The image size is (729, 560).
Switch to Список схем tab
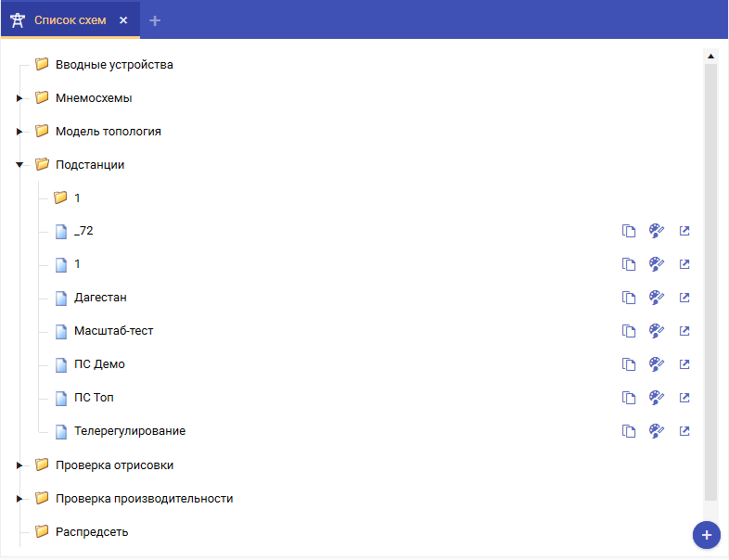click(69, 19)
